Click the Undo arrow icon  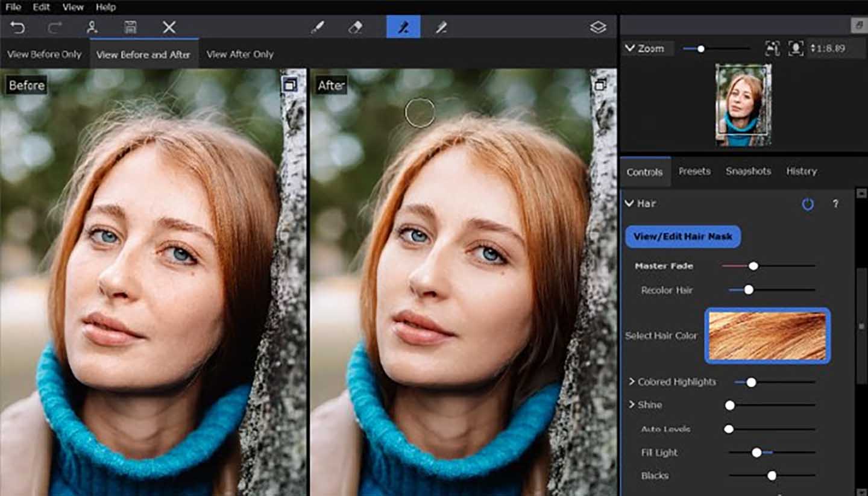click(17, 27)
